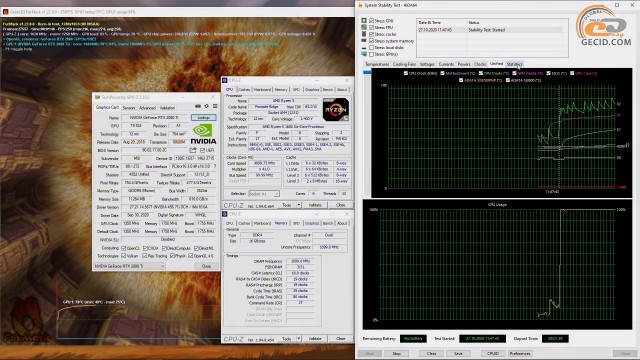Click the lower CPU-Z window title icon
The height and width of the screenshot is (360, 640).
coord(224,214)
